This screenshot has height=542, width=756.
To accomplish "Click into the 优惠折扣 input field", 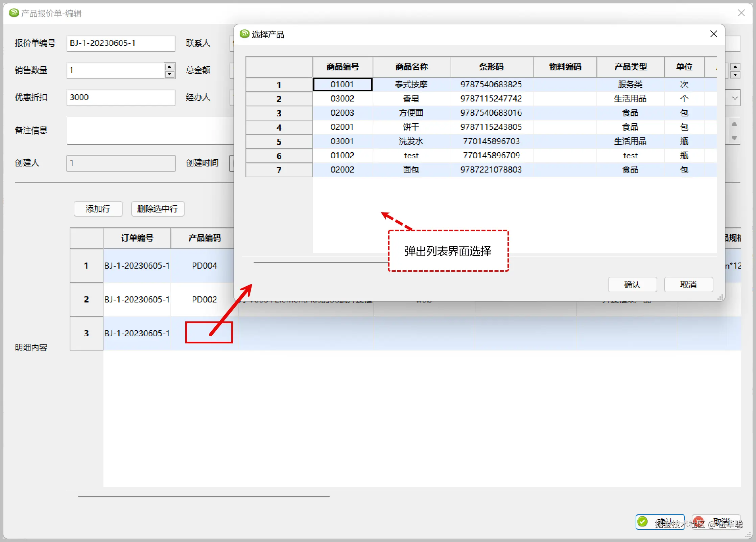I will coord(121,97).
